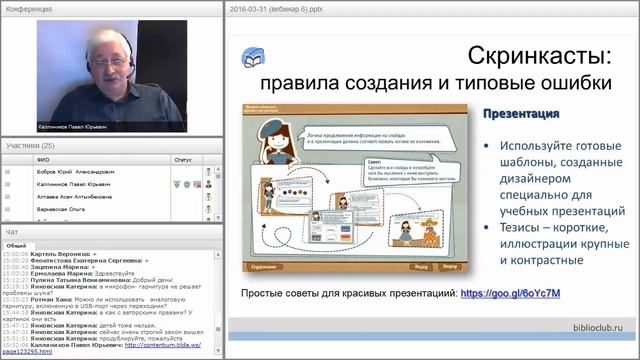Screen dimensions: 640x360
Task: Click Ермолаева Марина's Здравствуйте message
Action: 69,273
